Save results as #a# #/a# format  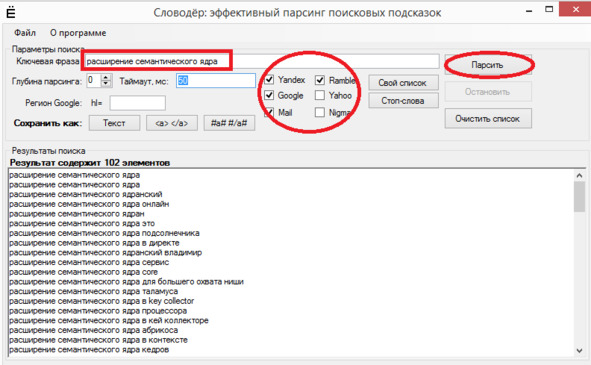tap(229, 123)
